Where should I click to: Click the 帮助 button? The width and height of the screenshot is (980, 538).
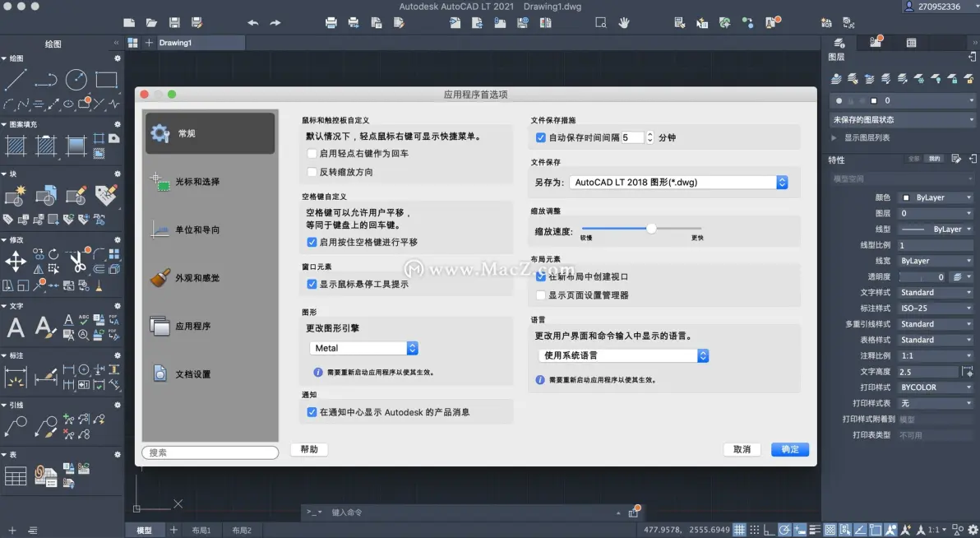point(309,449)
